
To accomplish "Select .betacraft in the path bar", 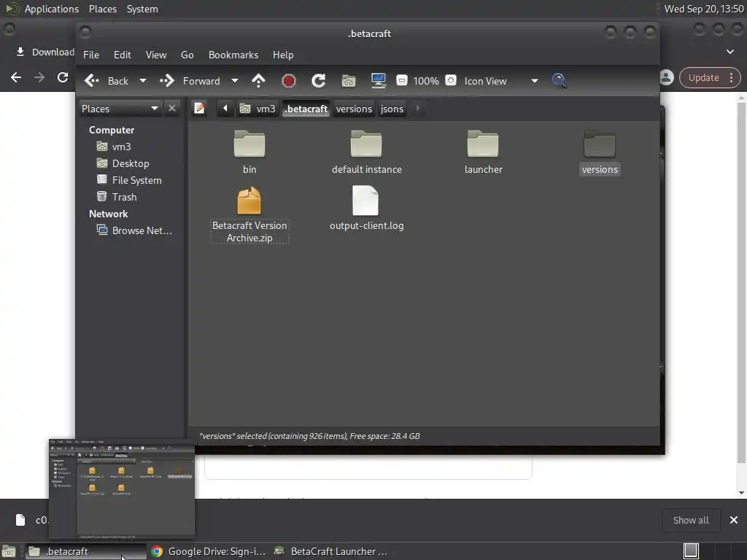I will click(306, 109).
